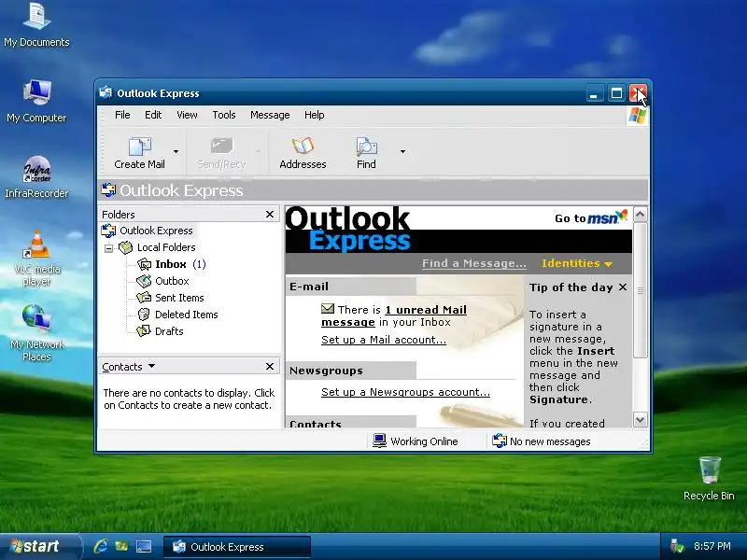Screen dimensions: 747x560
Task: Click the vertical scrollbar thumb
Action: (x=640, y=290)
